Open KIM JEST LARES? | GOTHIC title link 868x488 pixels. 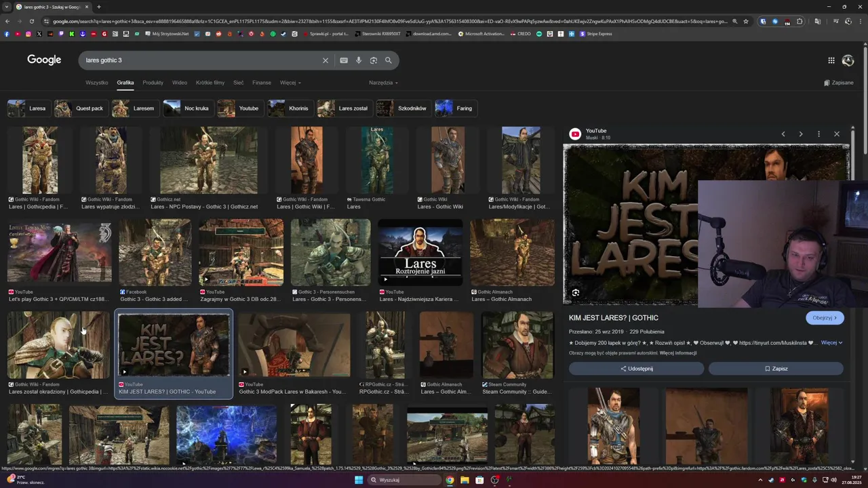click(x=614, y=318)
